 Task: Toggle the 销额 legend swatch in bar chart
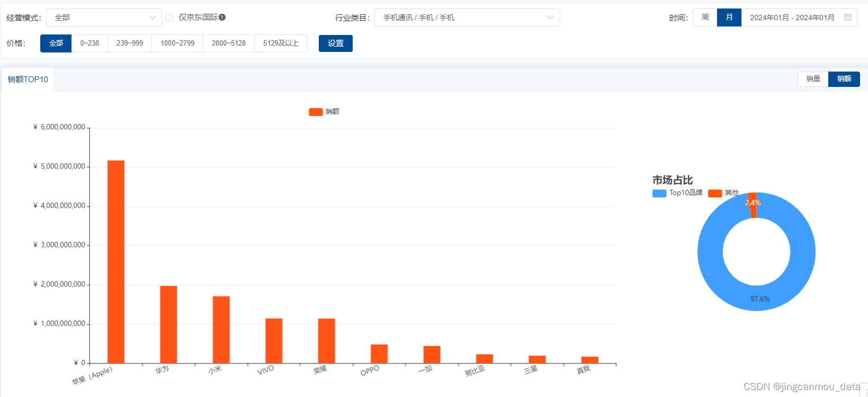(316, 112)
